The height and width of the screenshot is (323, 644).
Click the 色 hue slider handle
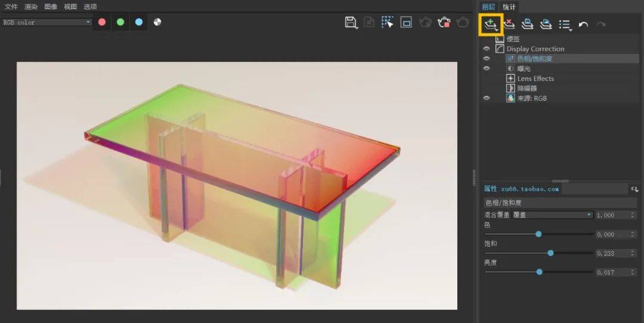[538, 234]
